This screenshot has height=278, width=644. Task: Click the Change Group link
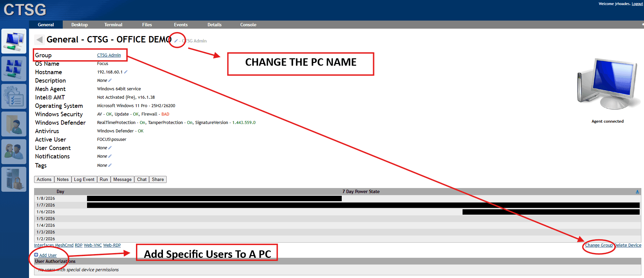tap(599, 245)
